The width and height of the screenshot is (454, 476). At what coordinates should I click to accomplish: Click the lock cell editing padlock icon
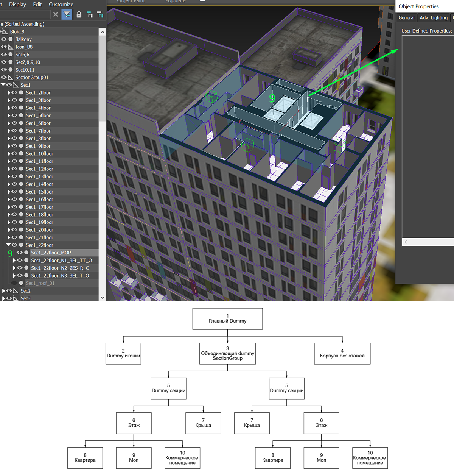[x=79, y=14]
